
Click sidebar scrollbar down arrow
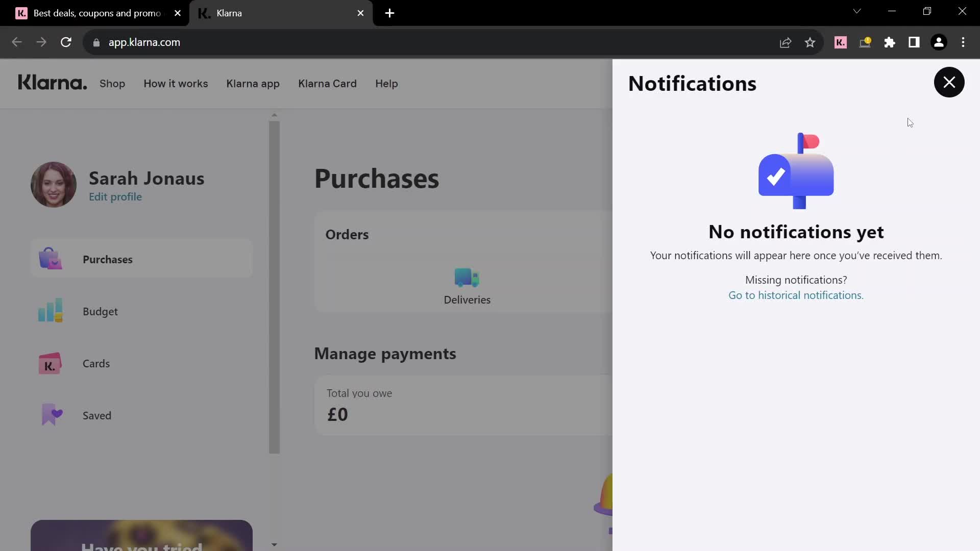tap(274, 545)
